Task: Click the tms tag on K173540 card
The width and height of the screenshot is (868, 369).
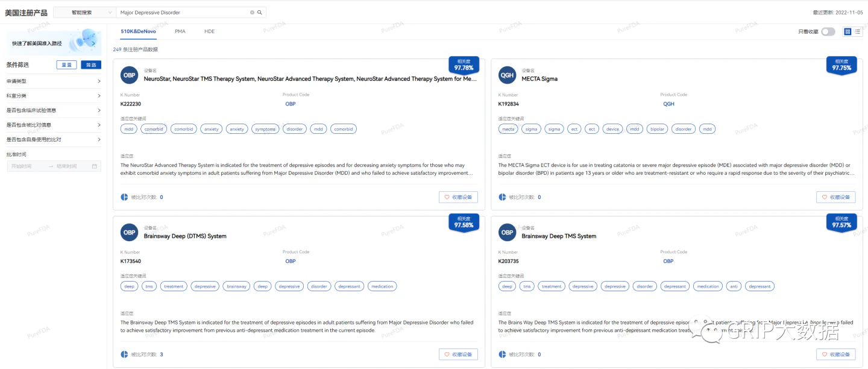Action: pos(149,286)
